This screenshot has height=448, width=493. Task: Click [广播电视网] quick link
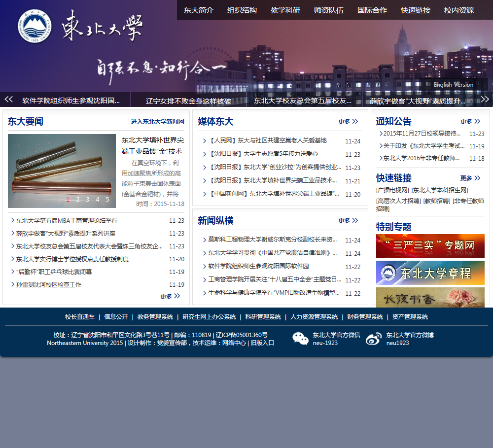pyautogui.click(x=392, y=190)
